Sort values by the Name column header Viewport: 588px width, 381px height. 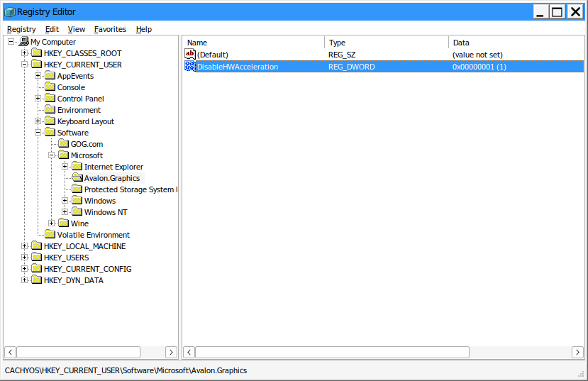(x=253, y=43)
